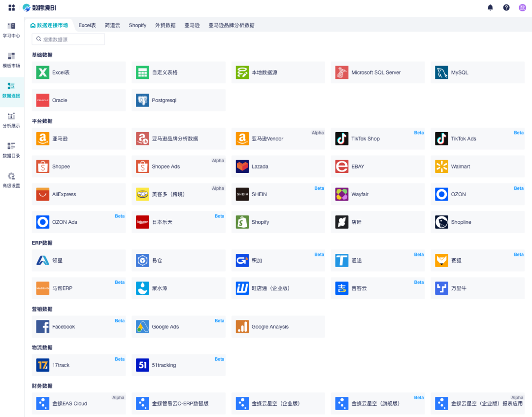This screenshot has width=532, height=417.
Task: Select the 马帮ERP card label
Action: click(x=63, y=288)
